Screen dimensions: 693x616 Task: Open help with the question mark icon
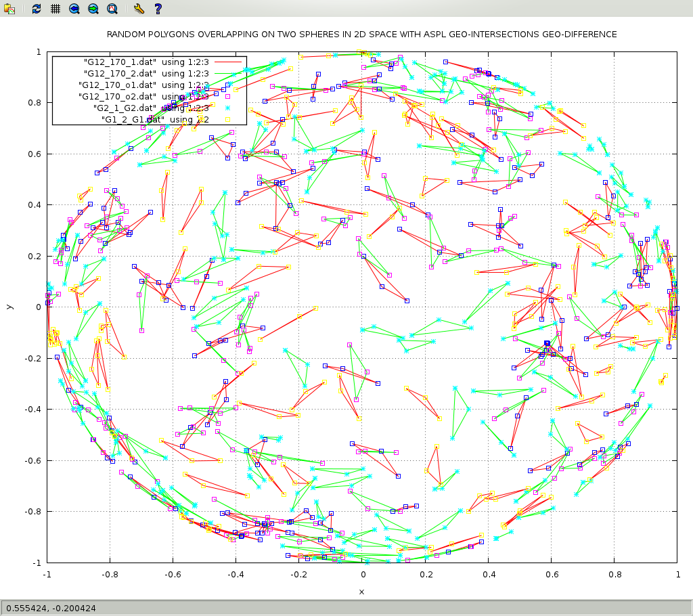pos(158,9)
